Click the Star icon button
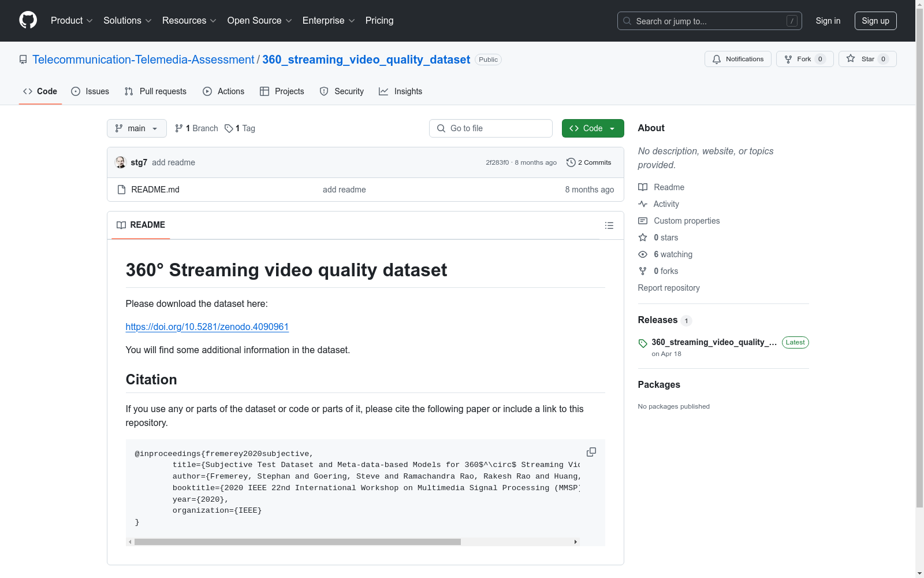Image resolution: width=924 pixels, height=578 pixels. coord(867,59)
